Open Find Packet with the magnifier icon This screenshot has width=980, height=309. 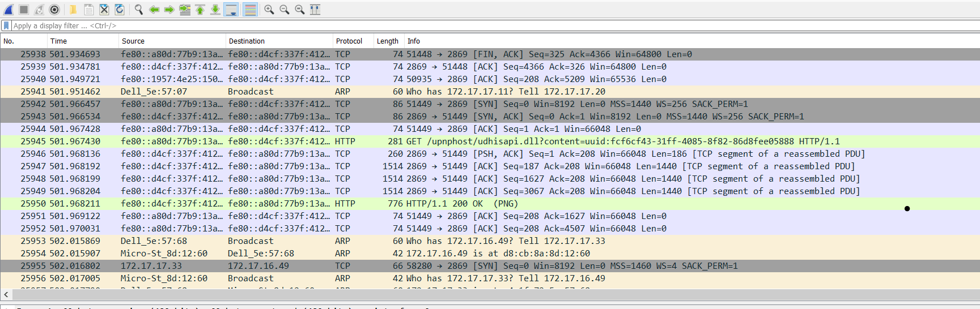(139, 10)
